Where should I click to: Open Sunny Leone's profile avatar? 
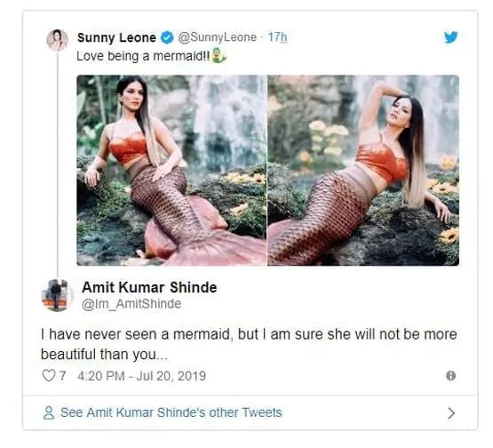click(57, 40)
